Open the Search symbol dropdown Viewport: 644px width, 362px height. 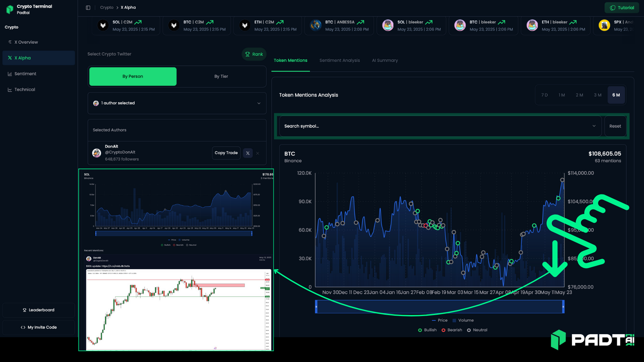594,126
